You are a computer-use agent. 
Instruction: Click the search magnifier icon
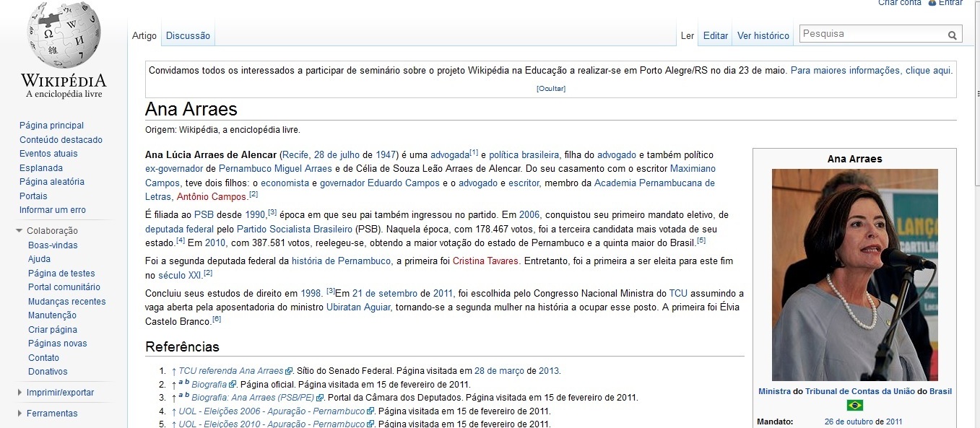(x=953, y=35)
